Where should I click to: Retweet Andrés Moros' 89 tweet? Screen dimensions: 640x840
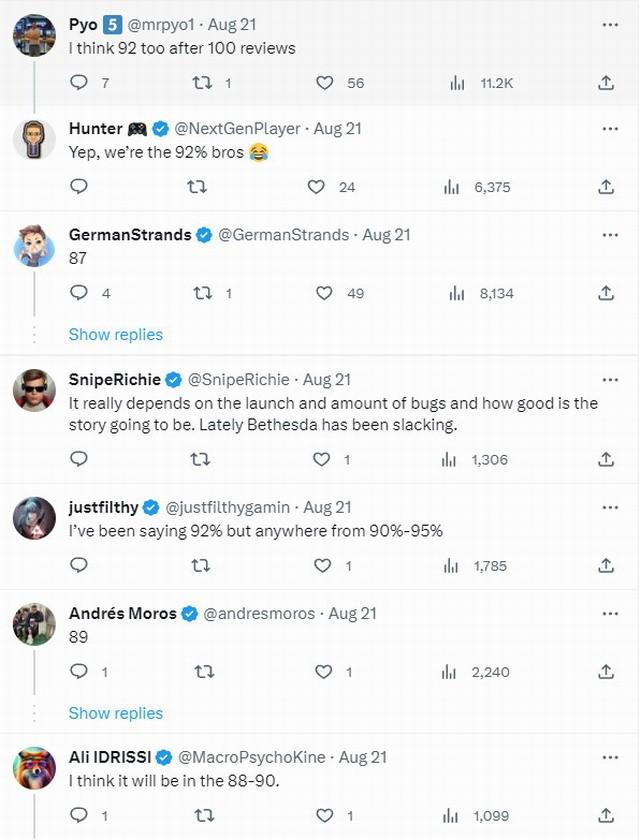[204, 671]
